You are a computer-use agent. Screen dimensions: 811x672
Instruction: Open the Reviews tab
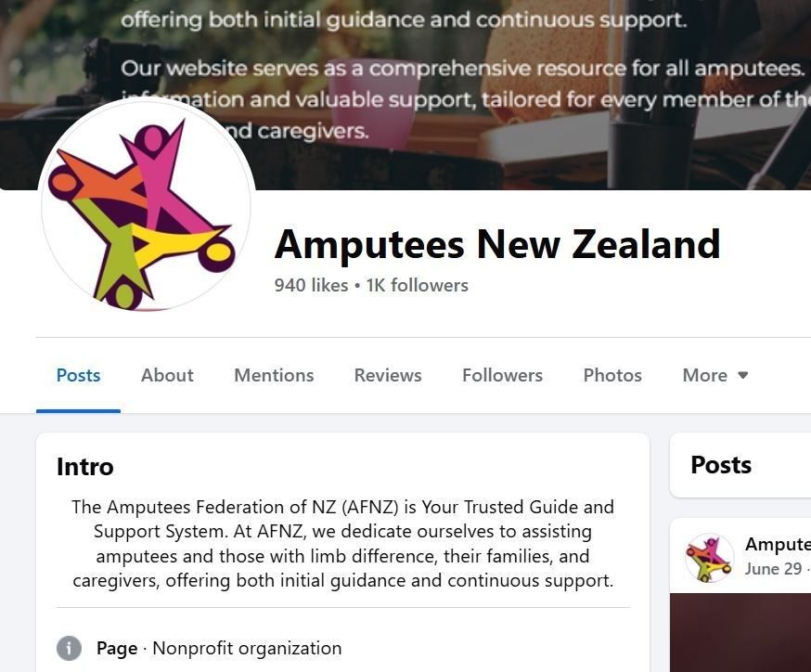(x=387, y=375)
